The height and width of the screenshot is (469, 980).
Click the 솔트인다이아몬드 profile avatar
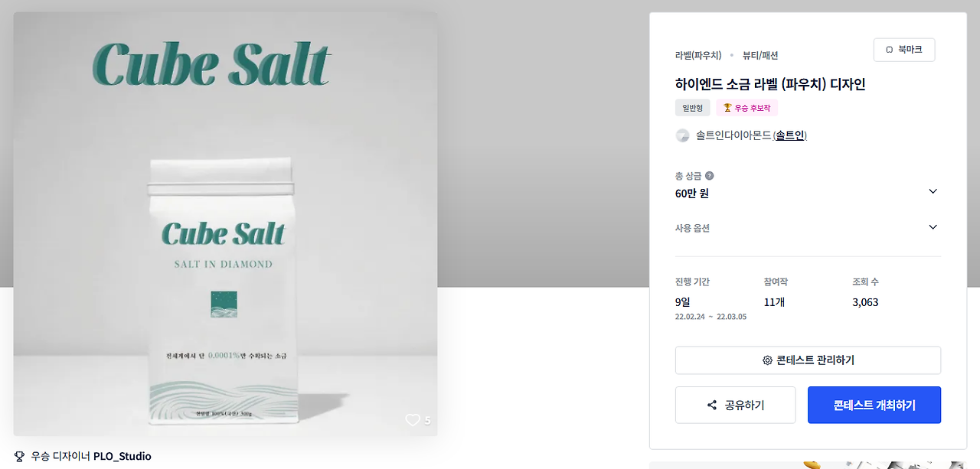682,135
